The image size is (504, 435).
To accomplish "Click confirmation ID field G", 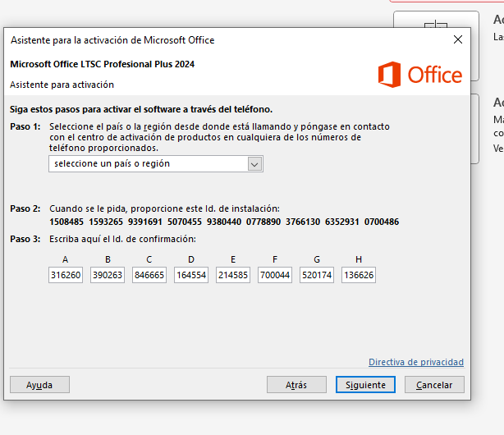I will (317, 276).
